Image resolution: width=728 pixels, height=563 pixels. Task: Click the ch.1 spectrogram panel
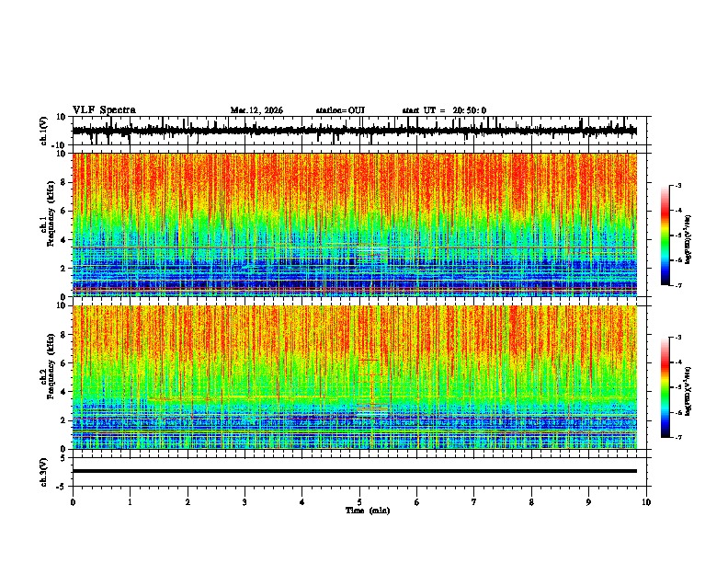click(355, 224)
